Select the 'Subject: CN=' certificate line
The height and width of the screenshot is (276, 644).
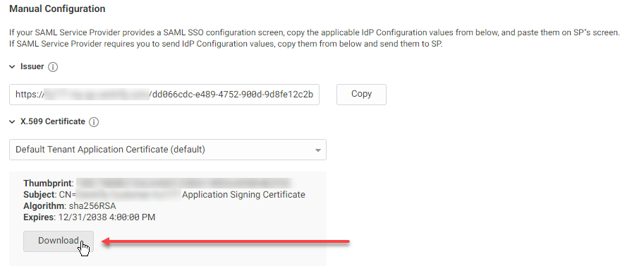click(x=164, y=195)
